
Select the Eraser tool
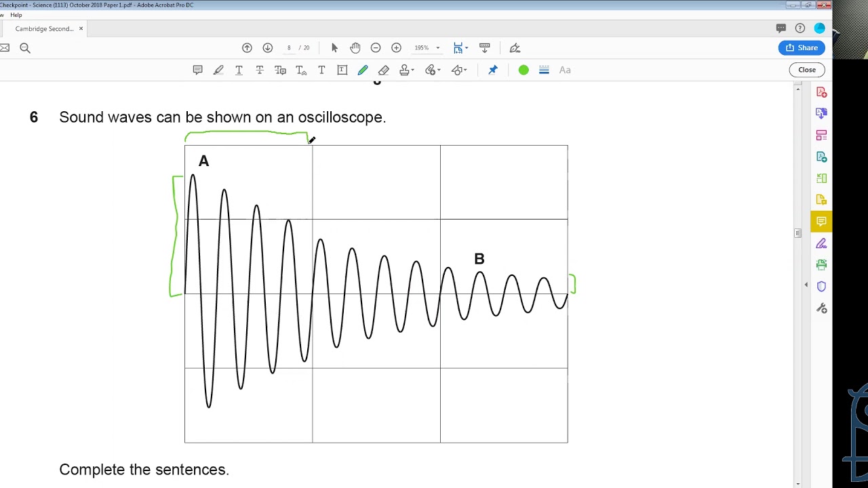(x=384, y=70)
